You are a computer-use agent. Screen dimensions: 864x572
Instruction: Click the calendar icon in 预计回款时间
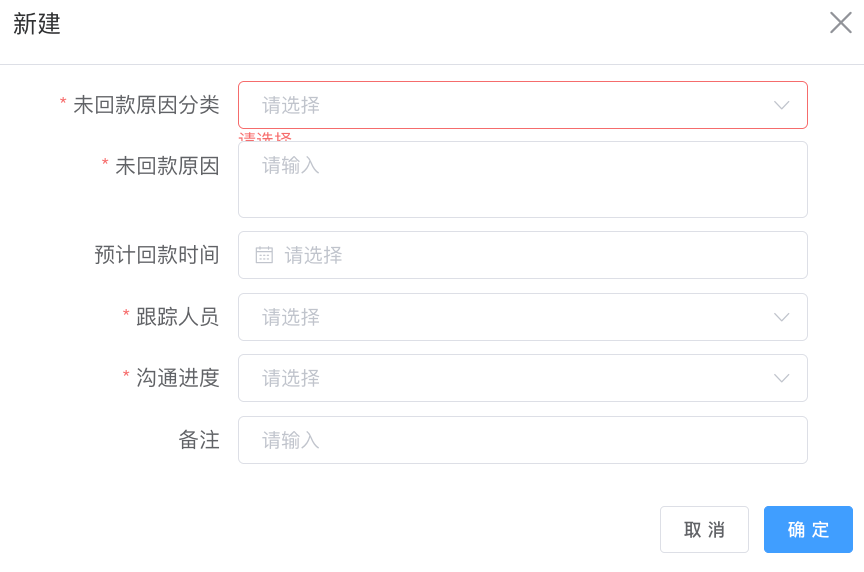tap(264, 255)
